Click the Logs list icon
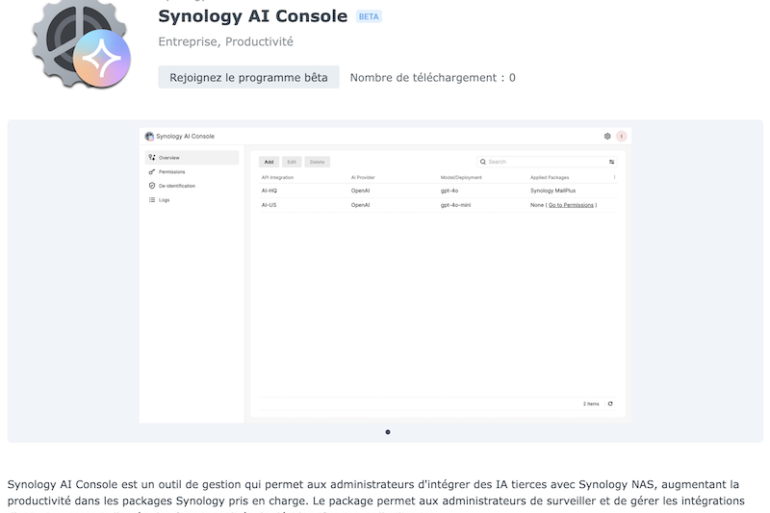770x513 pixels. [x=152, y=200]
